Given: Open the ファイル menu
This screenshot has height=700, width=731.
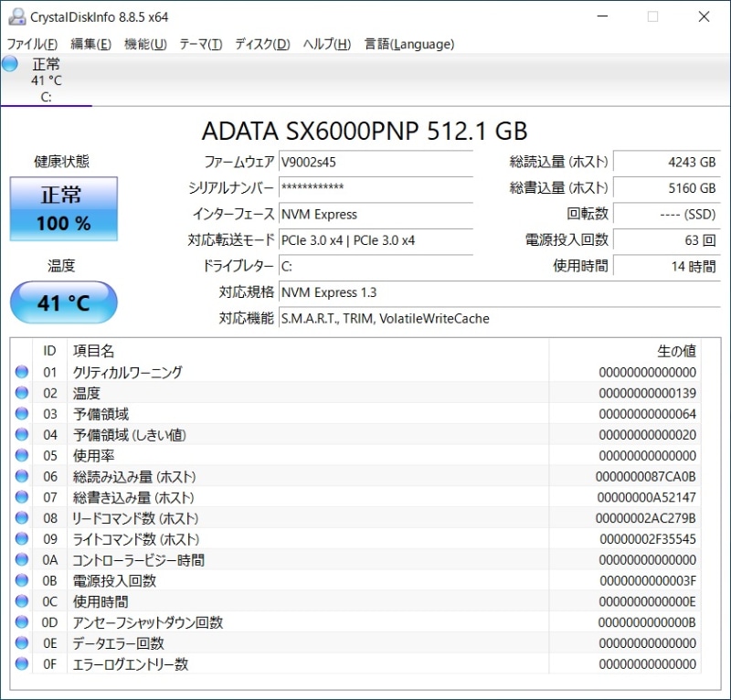Looking at the screenshot, I should [x=31, y=44].
